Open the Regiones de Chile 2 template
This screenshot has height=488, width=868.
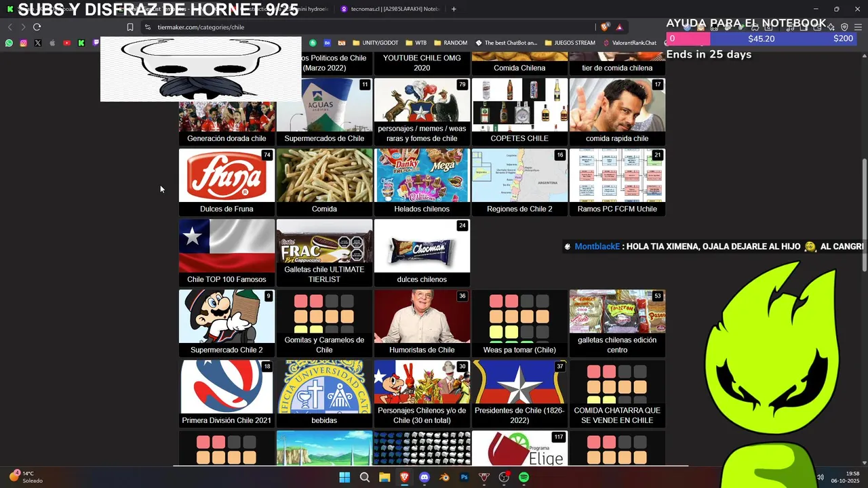pyautogui.click(x=519, y=182)
